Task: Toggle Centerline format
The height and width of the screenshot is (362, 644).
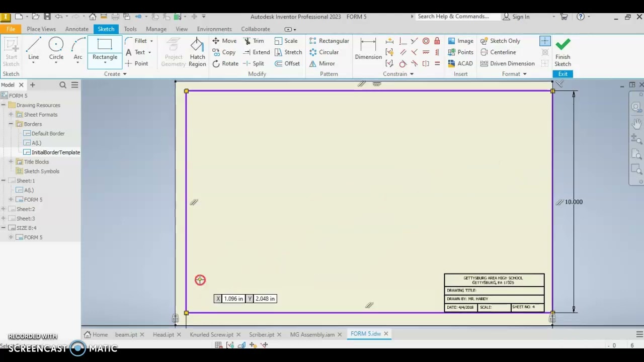Action: tap(498, 52)
